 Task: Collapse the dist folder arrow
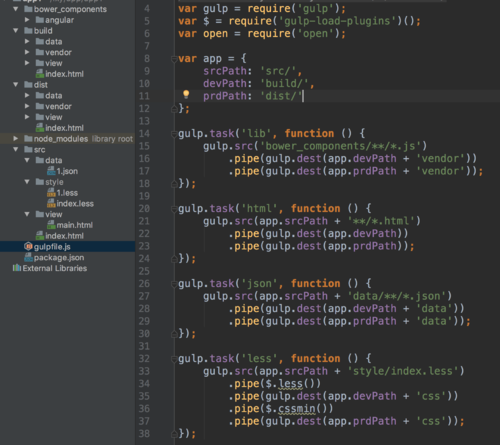[15, 85]
